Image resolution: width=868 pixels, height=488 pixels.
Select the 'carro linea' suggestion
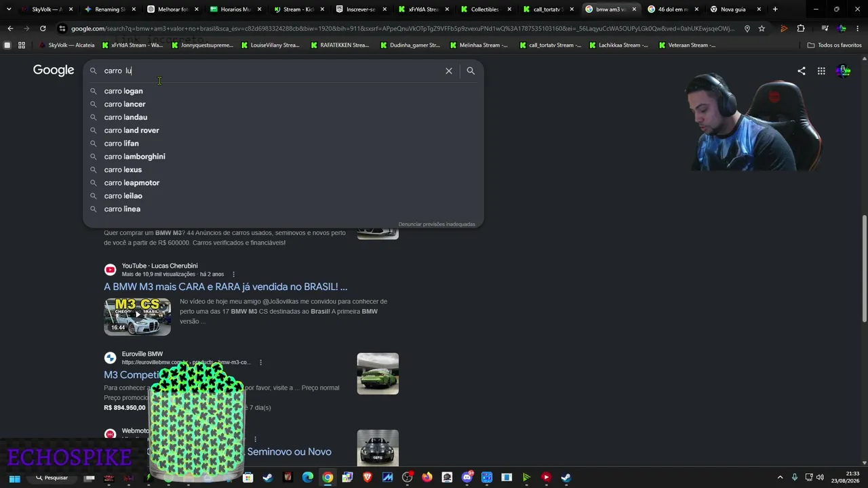pyautogui.click(x=283, y=209)
